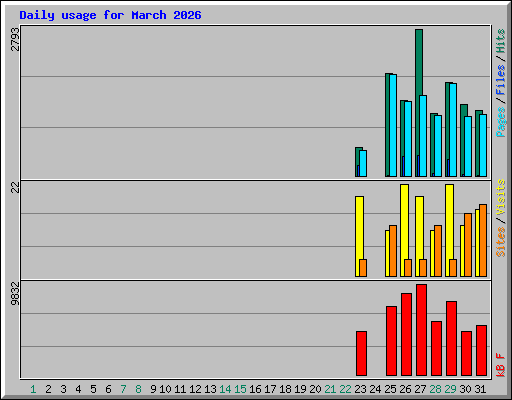
Task: Select the cyan pages bar for day 25
Action: tap(393, 125)
